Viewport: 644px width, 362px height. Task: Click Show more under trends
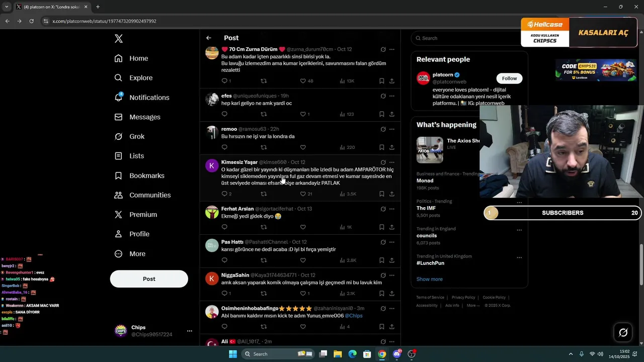(430, 279)
